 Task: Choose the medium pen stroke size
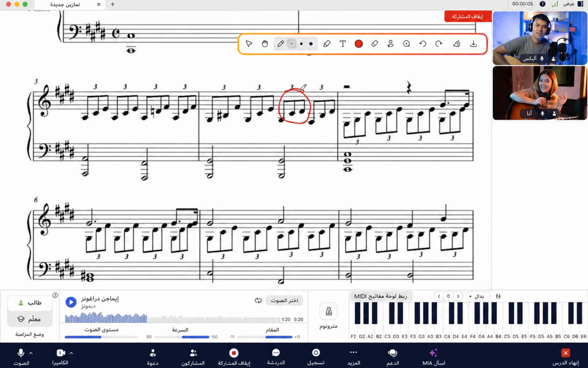301,44
